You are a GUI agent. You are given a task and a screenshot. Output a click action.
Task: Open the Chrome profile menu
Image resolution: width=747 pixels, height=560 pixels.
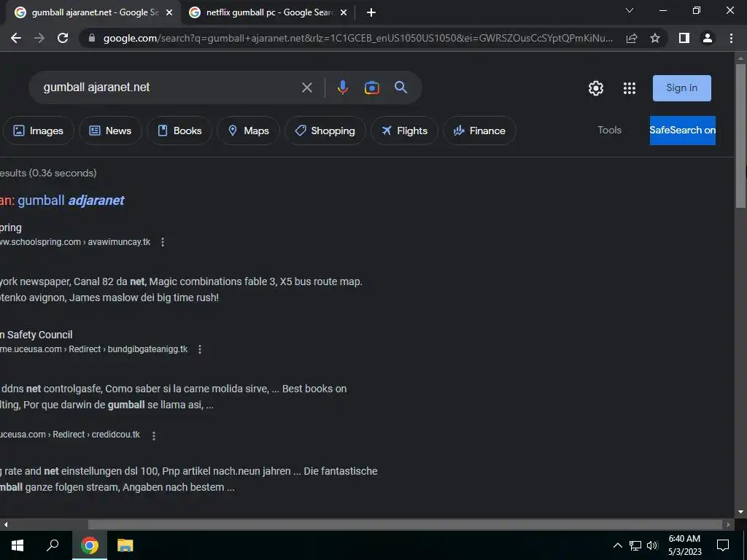point(708,38)
